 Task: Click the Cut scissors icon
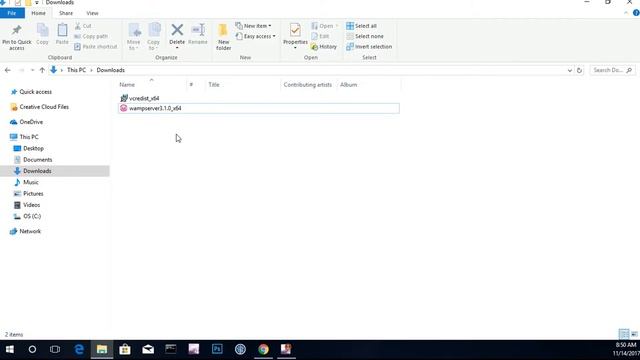[78, 26]
